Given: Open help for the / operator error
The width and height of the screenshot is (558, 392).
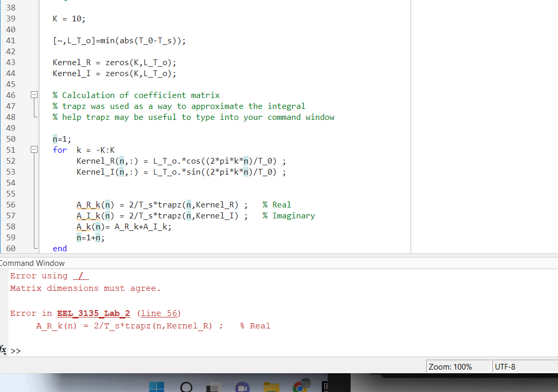Looking at the screenshot, I should [81, 275].
